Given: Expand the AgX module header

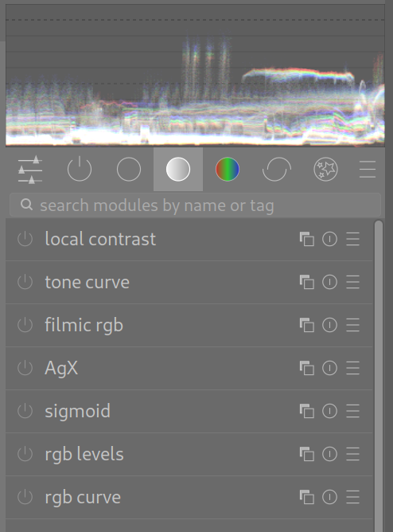Looking at the screenshot, I should tap(189, 368).
